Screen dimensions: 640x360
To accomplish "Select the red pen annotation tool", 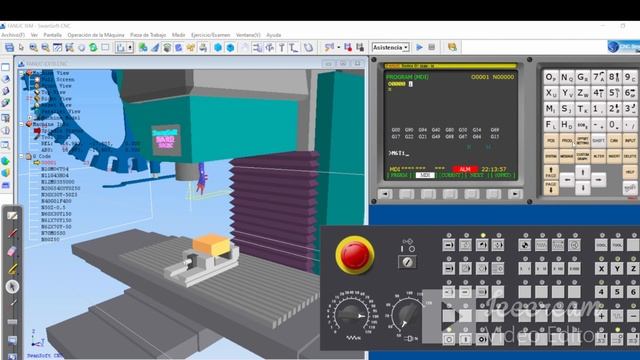I will coord(12,233).
